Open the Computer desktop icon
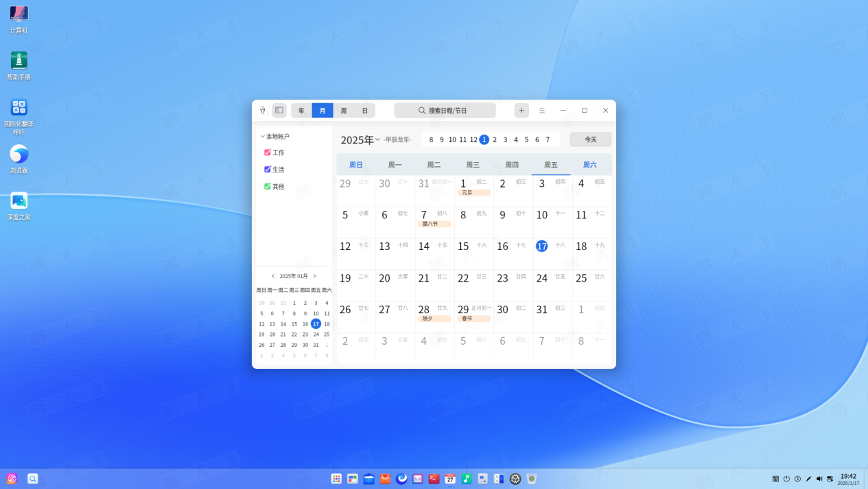 19,19
